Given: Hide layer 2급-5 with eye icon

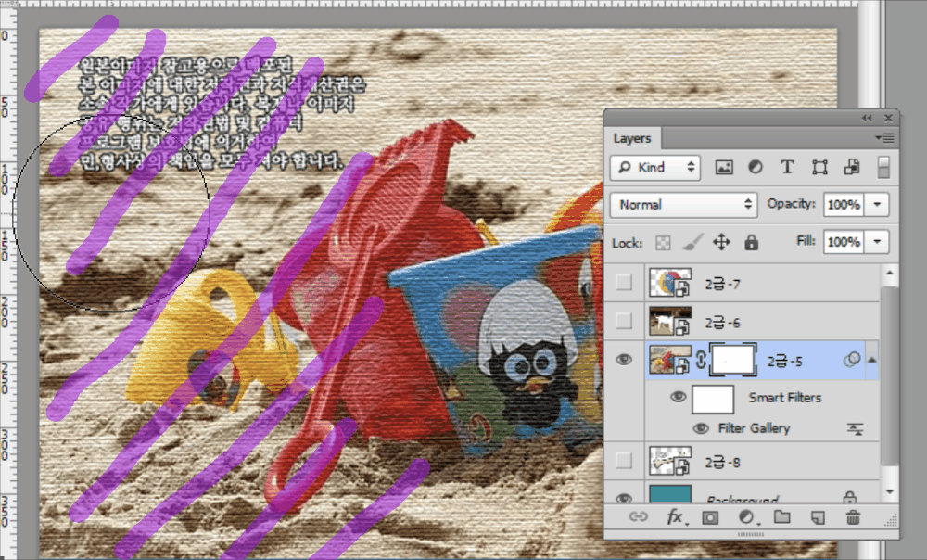Looking at the screenshot, I should 624,360.
